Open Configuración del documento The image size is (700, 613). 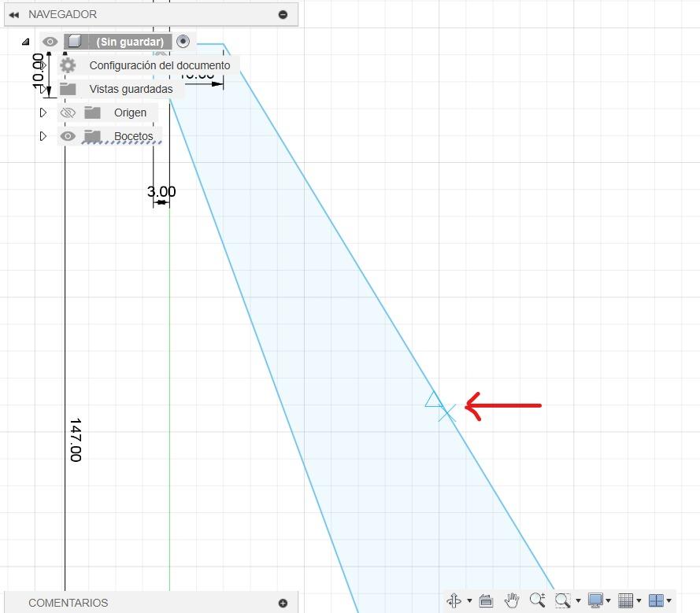160,65
